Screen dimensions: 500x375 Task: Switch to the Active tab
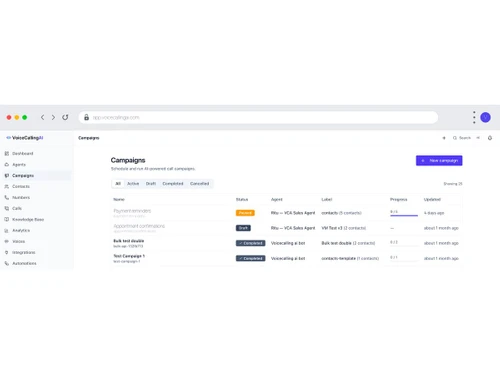133,184
